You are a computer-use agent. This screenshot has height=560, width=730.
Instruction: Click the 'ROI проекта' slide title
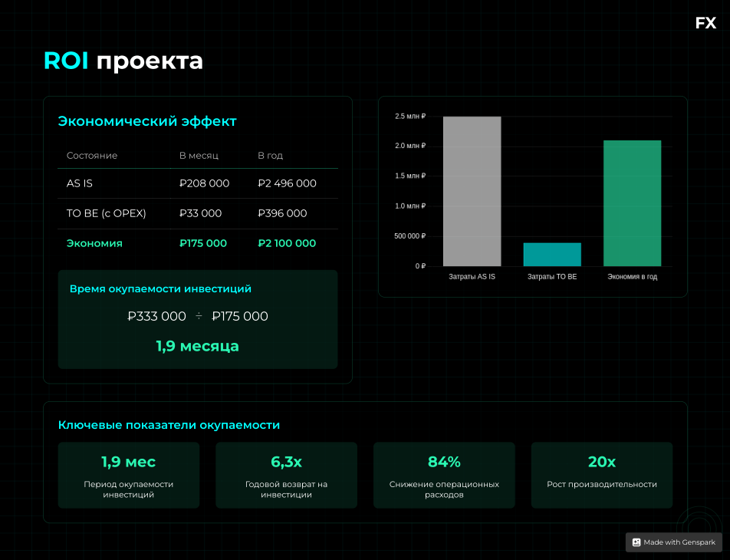123,61
